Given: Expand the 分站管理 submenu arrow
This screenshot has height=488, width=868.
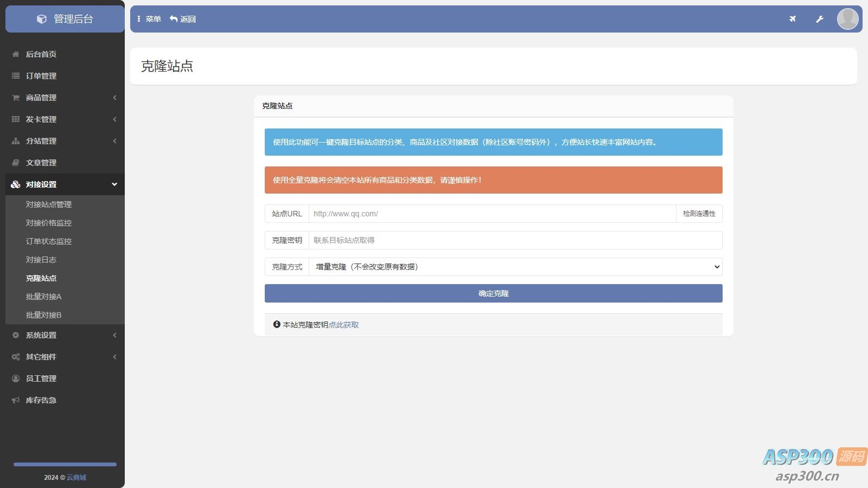Looking at the screenshot, I should 114,141.
